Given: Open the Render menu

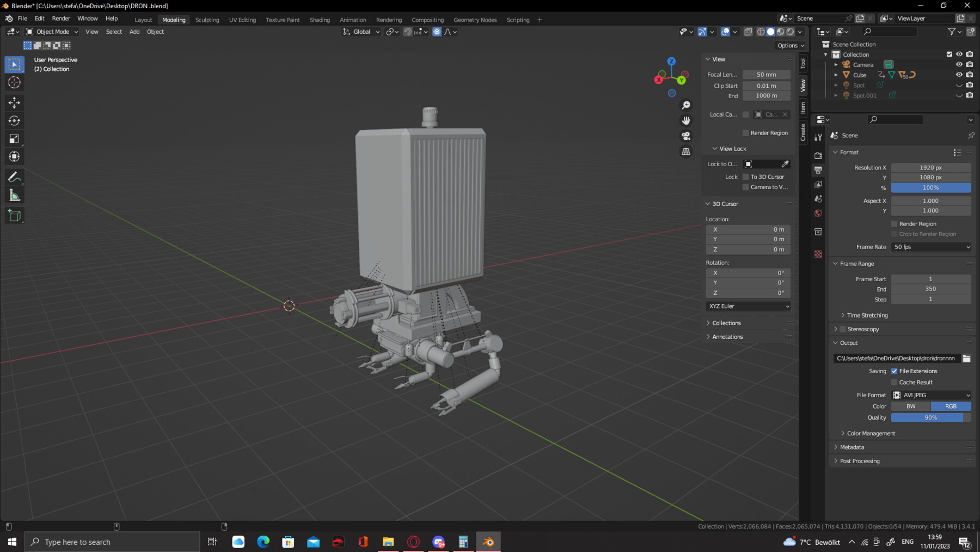Looking at the screenshot, I should [x=61, y=19].
